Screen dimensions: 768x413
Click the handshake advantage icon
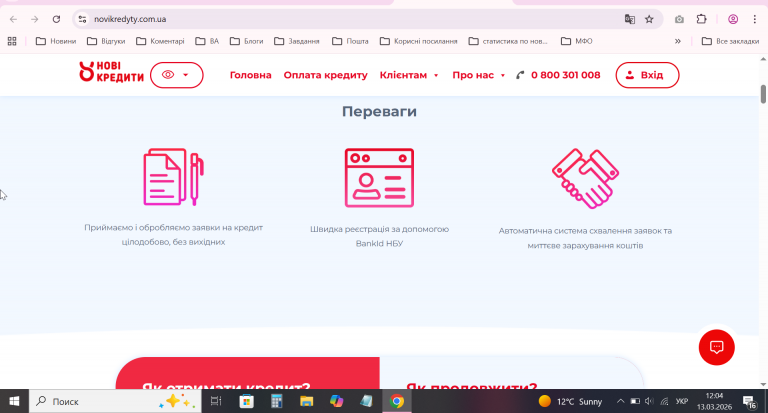585,178
